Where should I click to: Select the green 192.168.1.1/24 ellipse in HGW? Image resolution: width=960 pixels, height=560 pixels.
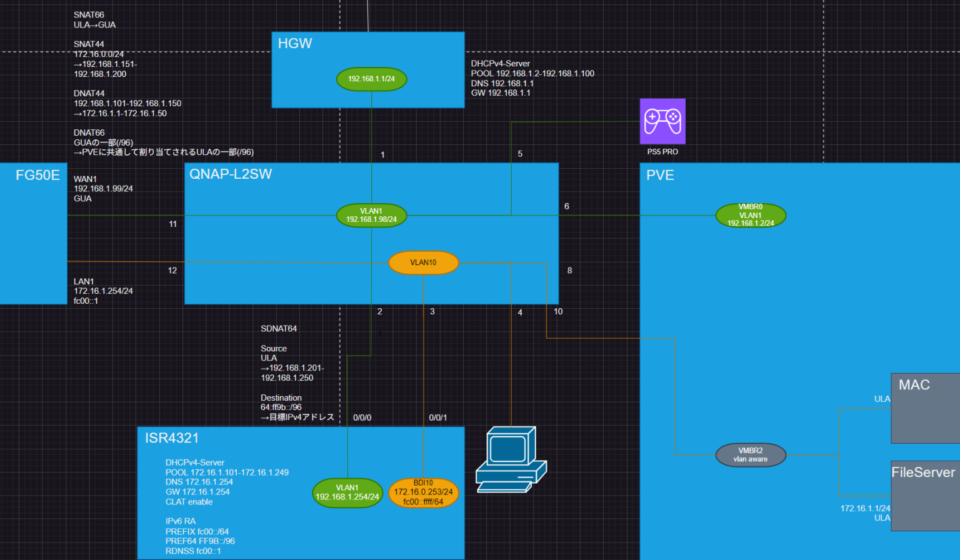[371, 79]
